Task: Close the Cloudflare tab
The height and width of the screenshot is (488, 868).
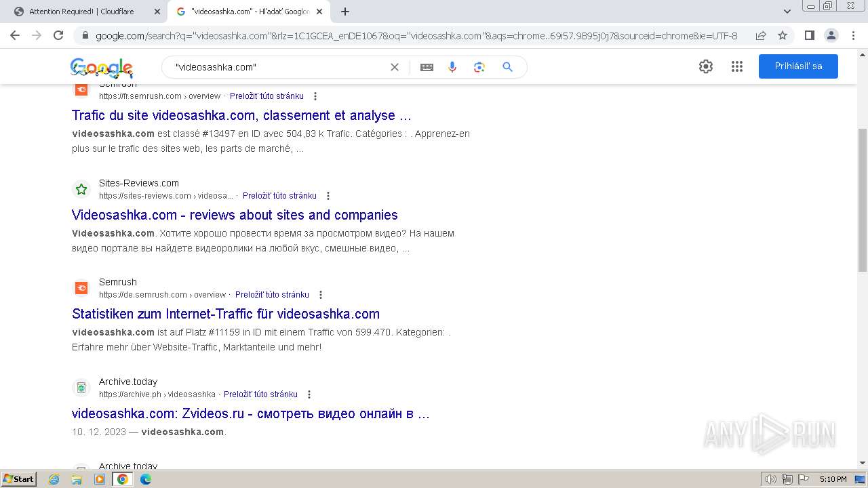Action: point(157,12)
